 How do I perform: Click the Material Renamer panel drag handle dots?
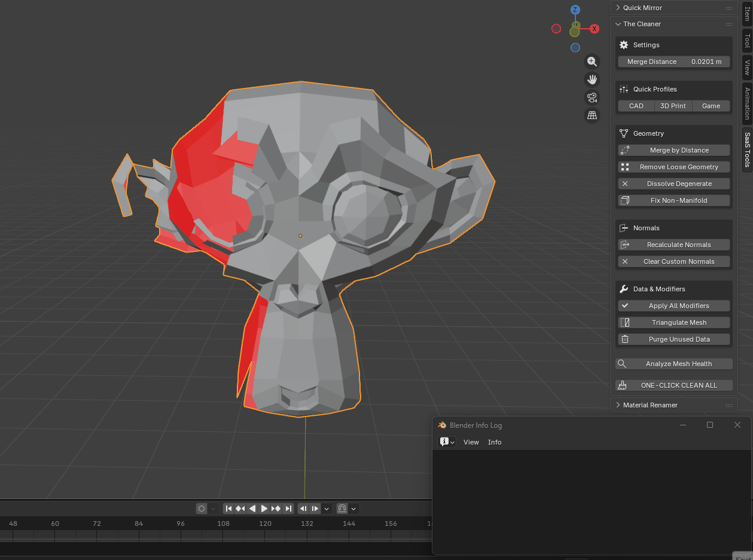[x=728, y=406]
